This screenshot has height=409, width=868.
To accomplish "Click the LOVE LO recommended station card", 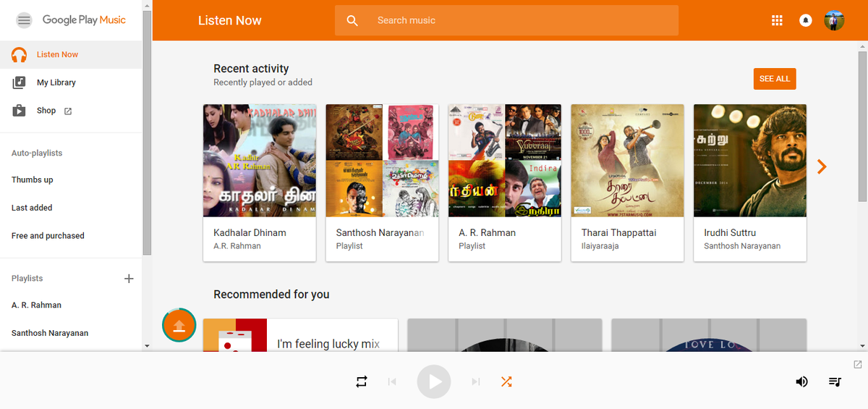I will [709, 335].
